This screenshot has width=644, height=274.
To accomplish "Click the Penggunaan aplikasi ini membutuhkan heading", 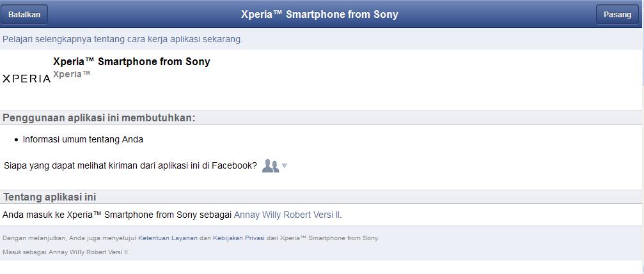I will pos(98,118).
